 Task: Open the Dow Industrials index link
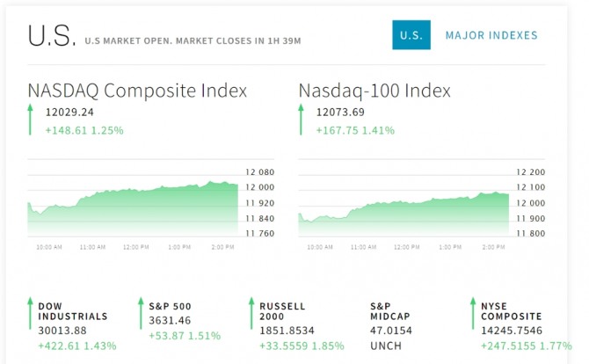click(x=72, y=311)
